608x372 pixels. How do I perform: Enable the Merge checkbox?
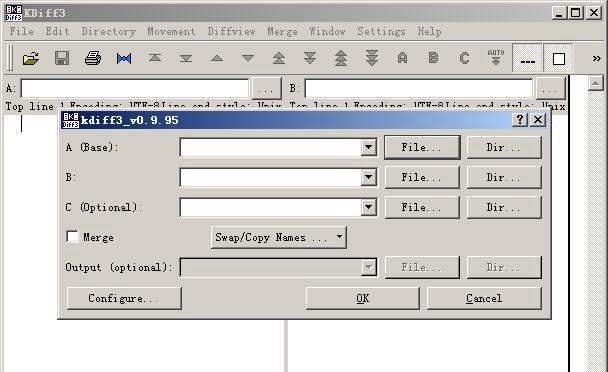click(x=73, y=237)
